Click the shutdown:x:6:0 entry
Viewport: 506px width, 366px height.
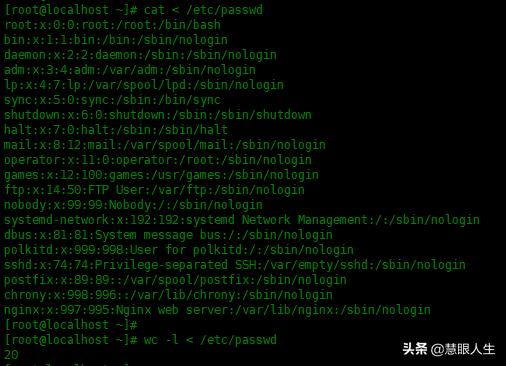158,115
